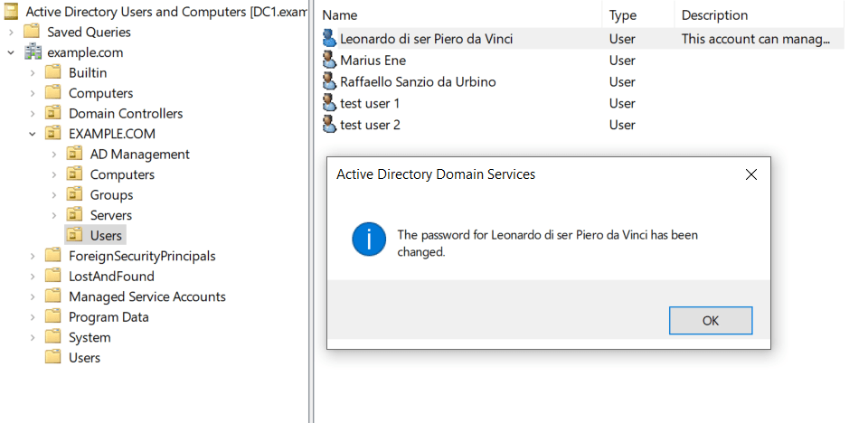The width and height of the screenshot is (868, 423).
Task: Close the Active Directory Domain Services dialog
Action: tap(750, 174)
